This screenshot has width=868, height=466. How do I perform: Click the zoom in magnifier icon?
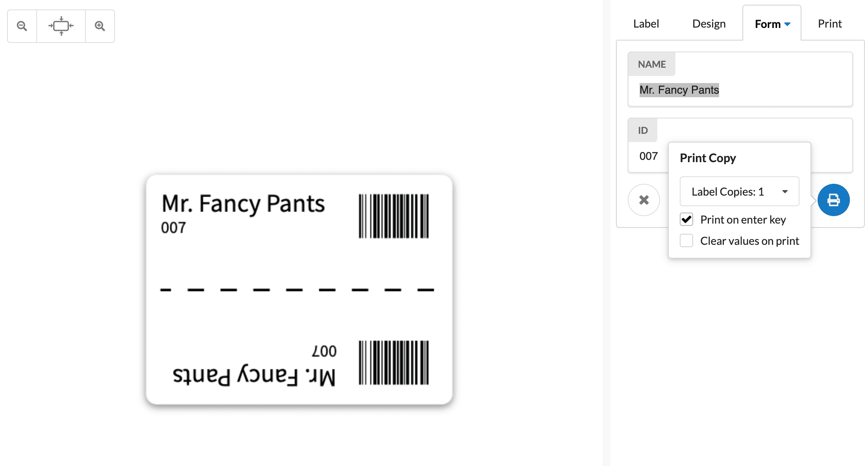click(x=99, y=26)
